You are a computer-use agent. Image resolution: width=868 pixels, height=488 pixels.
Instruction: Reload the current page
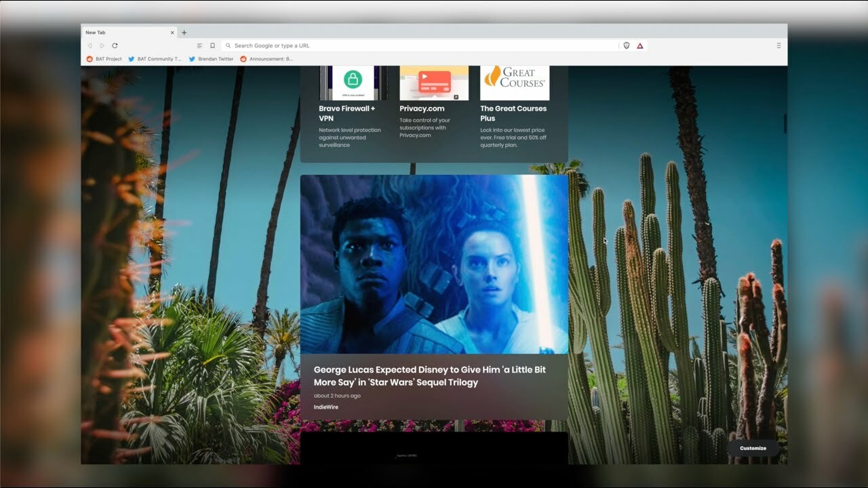pos(115,45)
